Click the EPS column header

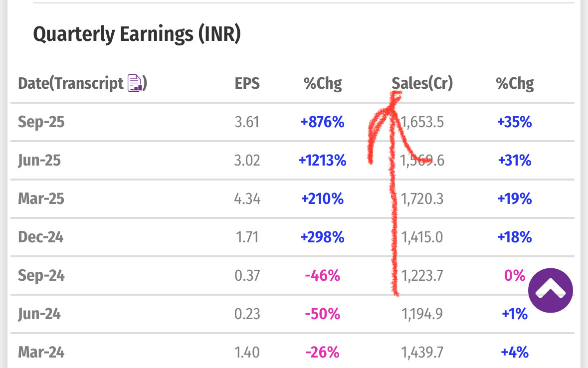(x=247, y=83)
